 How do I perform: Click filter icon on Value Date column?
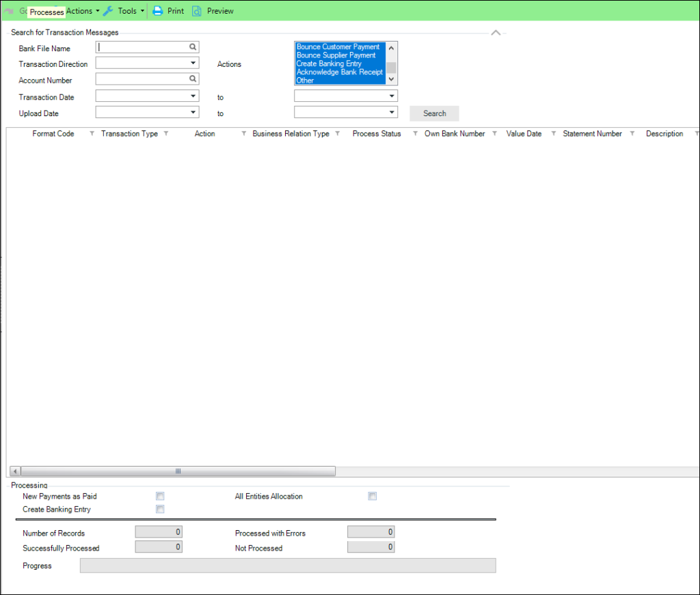(x=554, y=134)
